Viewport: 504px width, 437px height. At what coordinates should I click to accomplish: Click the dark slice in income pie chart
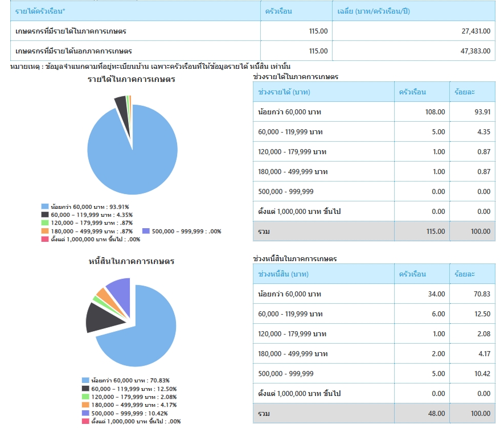121,102
